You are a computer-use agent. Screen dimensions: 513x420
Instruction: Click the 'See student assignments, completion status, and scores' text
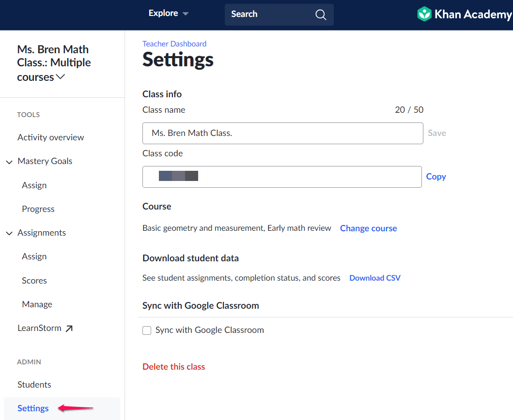(241, 278)
